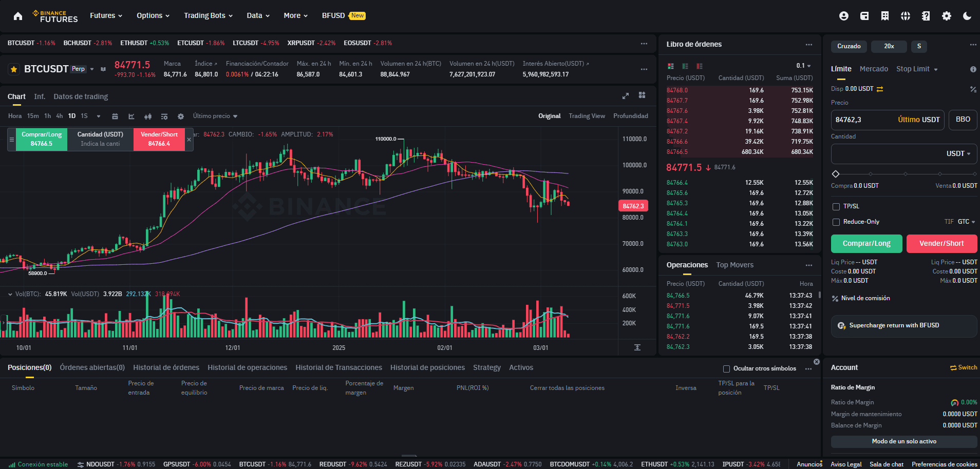Open the wallet icon in header
980x469 pixels.
click(864, 16)
